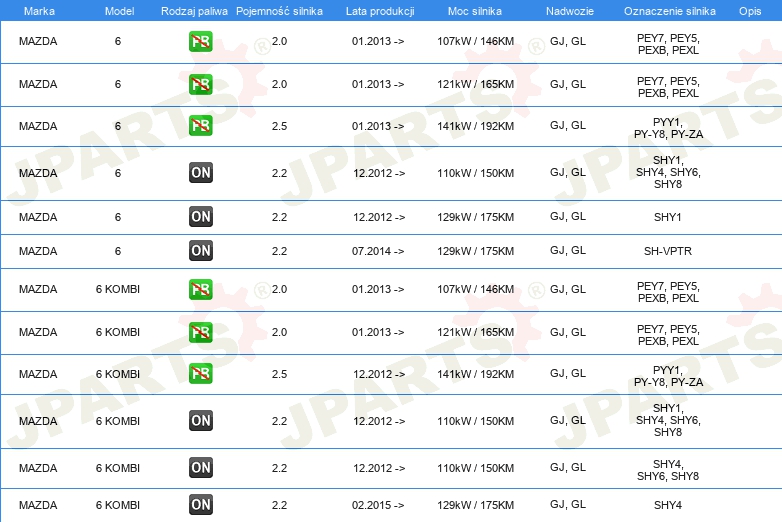Click PB fuel icon in model 6 (non-KOMBI) 107kW row

point(200,41)
